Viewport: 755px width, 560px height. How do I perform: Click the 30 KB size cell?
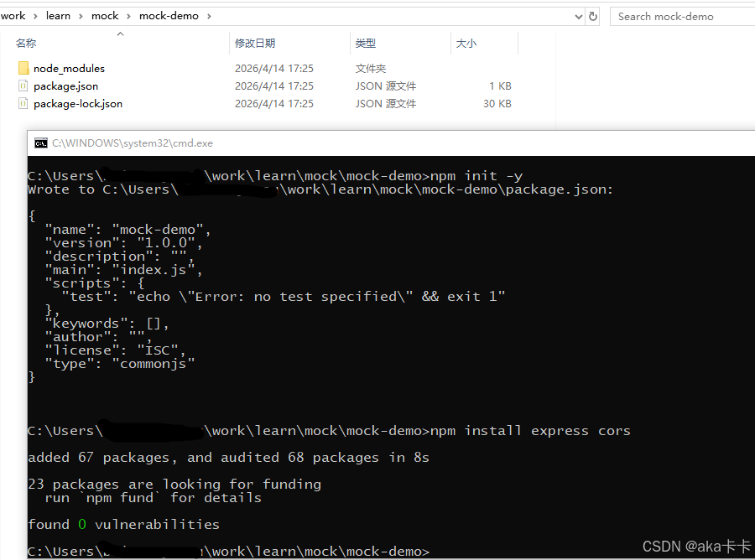point(497,103)
